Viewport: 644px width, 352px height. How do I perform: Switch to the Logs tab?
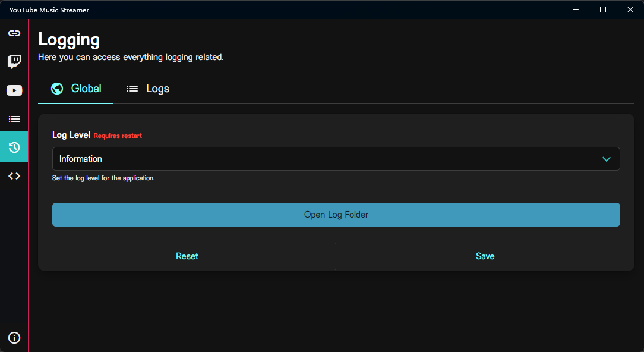click(x=147, y=89)
